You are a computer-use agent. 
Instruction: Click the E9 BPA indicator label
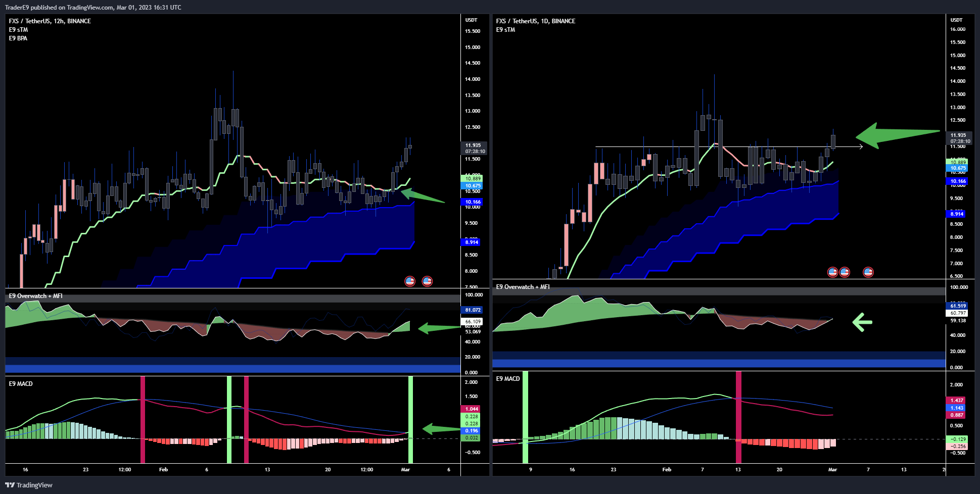pyautogui.click(x=18, y=38)
